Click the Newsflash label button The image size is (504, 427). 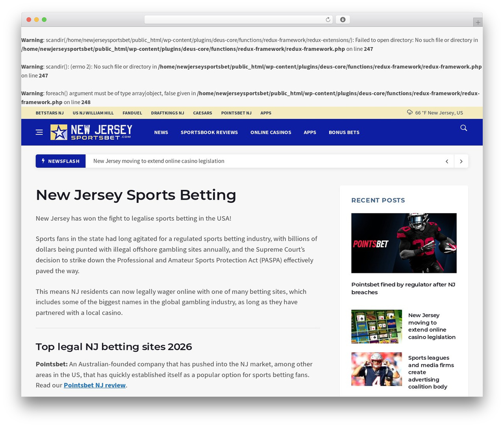61,161
